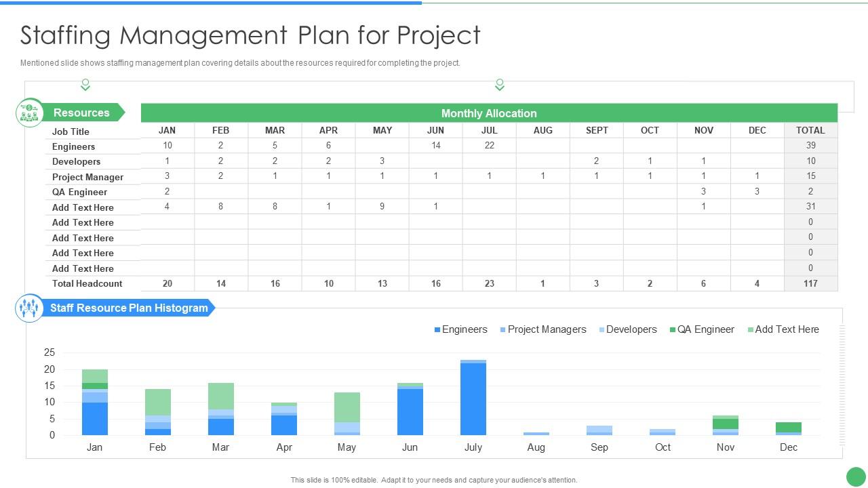This screenshot has width=868, height=488.
Task: Select the blue Engineers legend marker
Action: pyautogui.click(x=439, y=329)
